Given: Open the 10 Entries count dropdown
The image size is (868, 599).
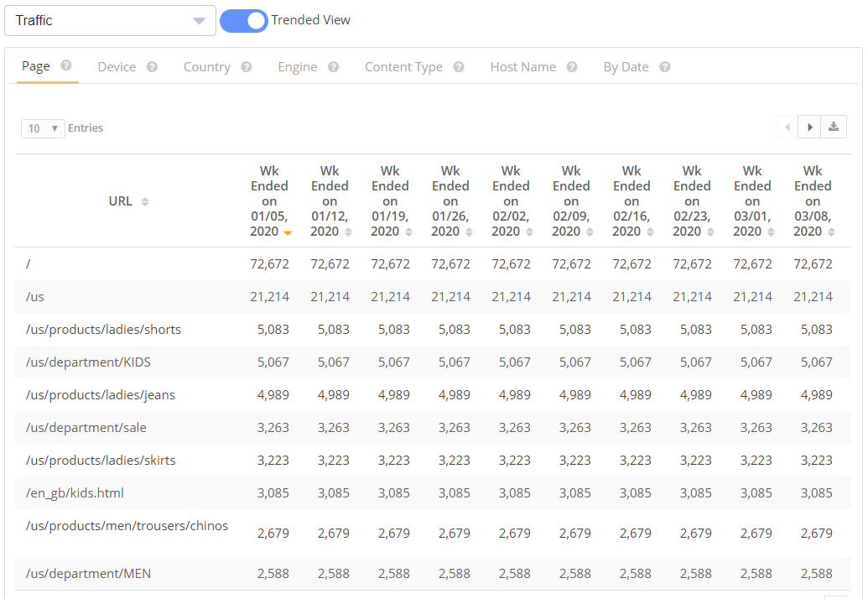Looking at the screenshot, I should (x=43, y=128).
